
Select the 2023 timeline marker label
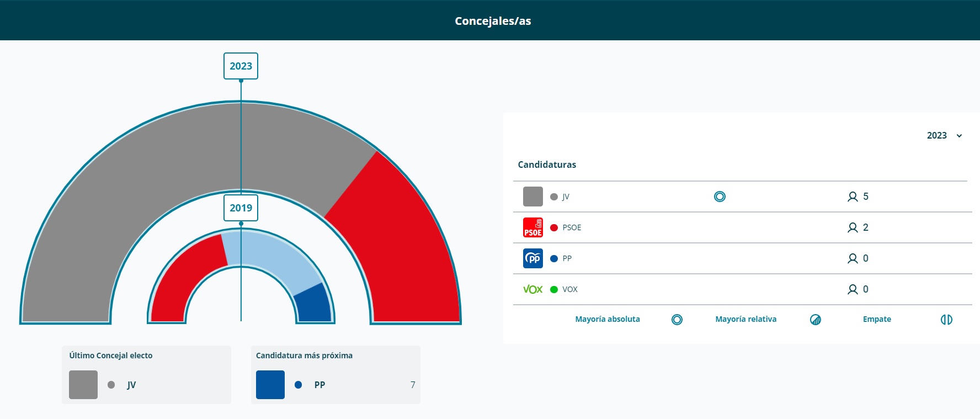point(241,66)
